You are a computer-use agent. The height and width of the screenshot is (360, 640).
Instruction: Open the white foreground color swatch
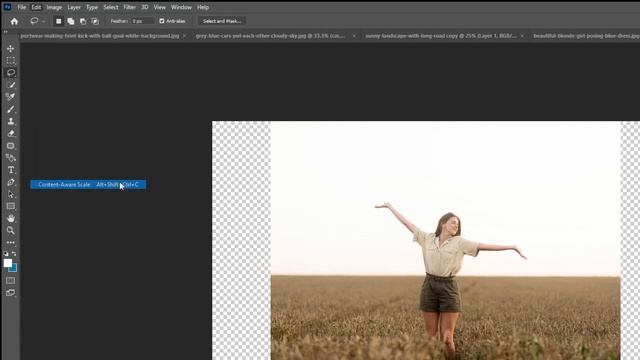click(7, 263)
